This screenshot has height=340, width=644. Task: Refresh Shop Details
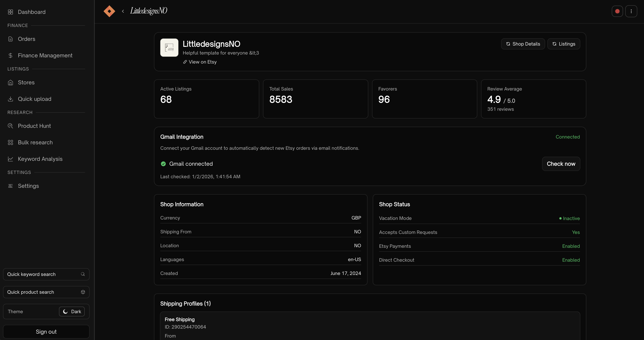click(523, 44)
